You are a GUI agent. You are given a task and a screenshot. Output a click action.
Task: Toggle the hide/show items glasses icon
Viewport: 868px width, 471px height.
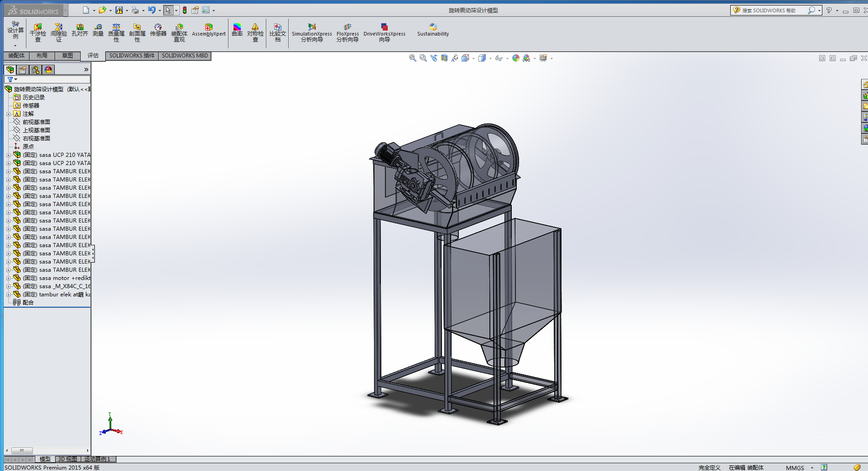click(x=499, y=58)
